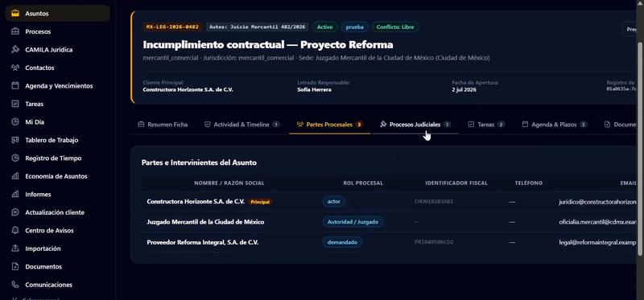Click the Registro de Tiempo clock icon
Image resolution: width=644 pixels, height=300 pixels.
pyautogui.click(x=15, y=158)
